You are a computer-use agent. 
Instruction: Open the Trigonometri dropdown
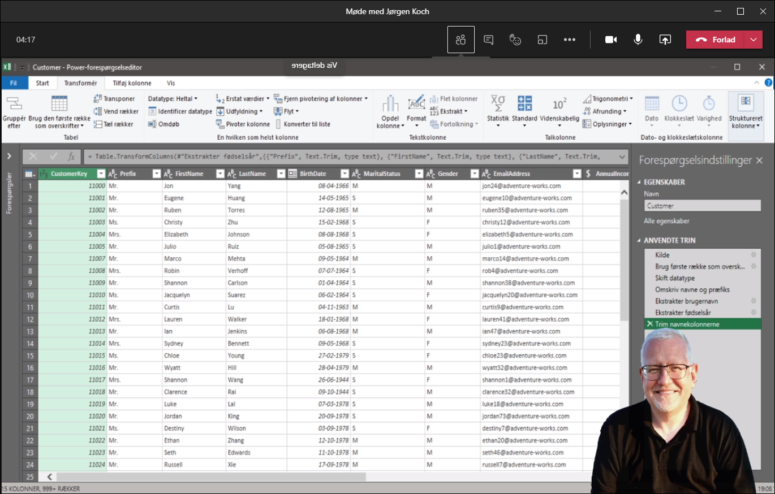pos(607,98)
